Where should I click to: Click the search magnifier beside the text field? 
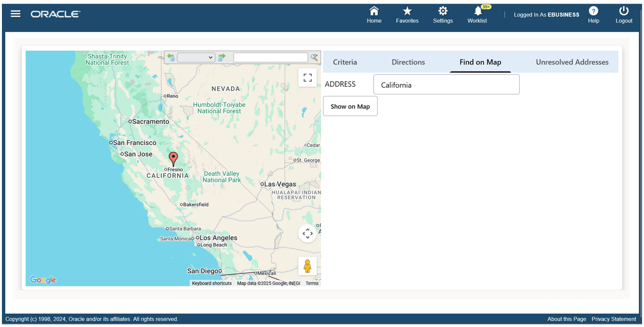[314, 57]
